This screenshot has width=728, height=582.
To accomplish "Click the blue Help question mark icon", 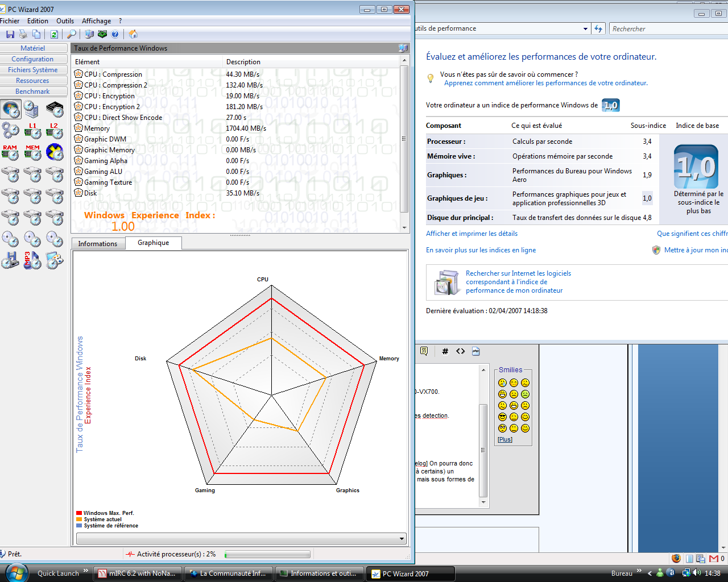I will 115,34.
